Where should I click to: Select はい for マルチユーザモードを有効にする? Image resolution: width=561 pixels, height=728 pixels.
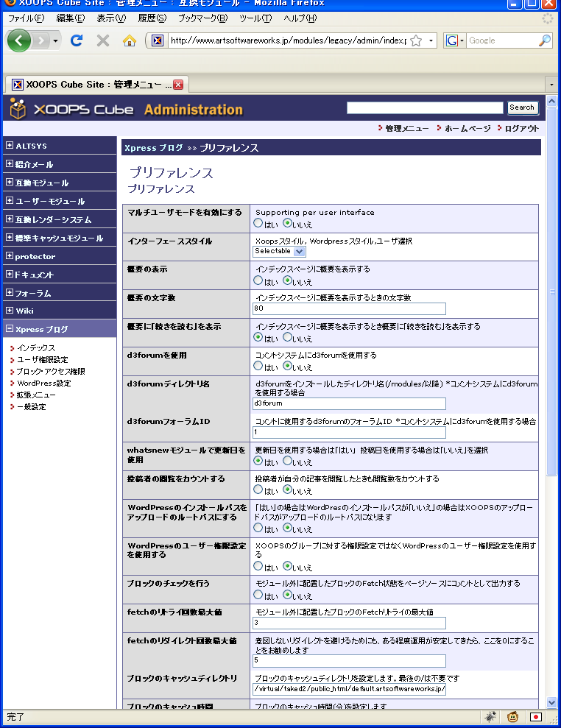[258, 223]
